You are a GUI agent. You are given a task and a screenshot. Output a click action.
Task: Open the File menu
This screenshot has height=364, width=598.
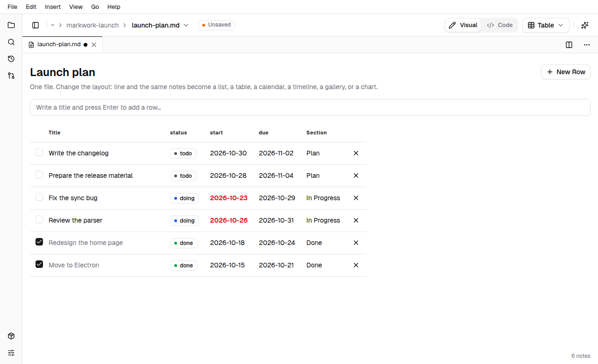coord(12,7)
